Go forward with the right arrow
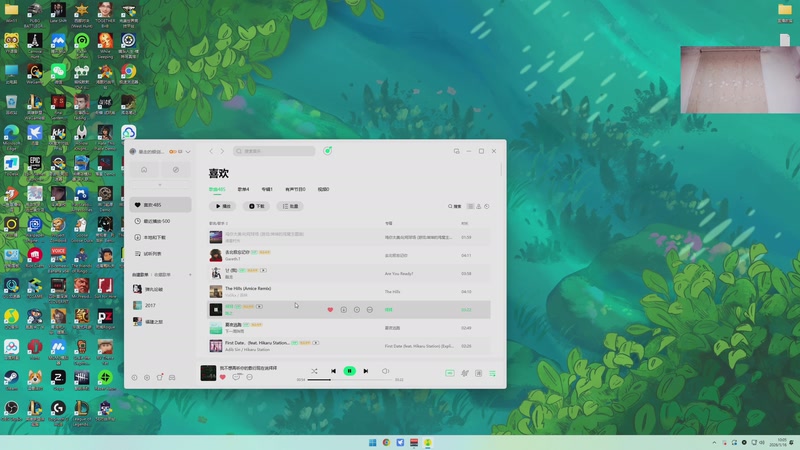800x450 pixels. tap(222, 151)
